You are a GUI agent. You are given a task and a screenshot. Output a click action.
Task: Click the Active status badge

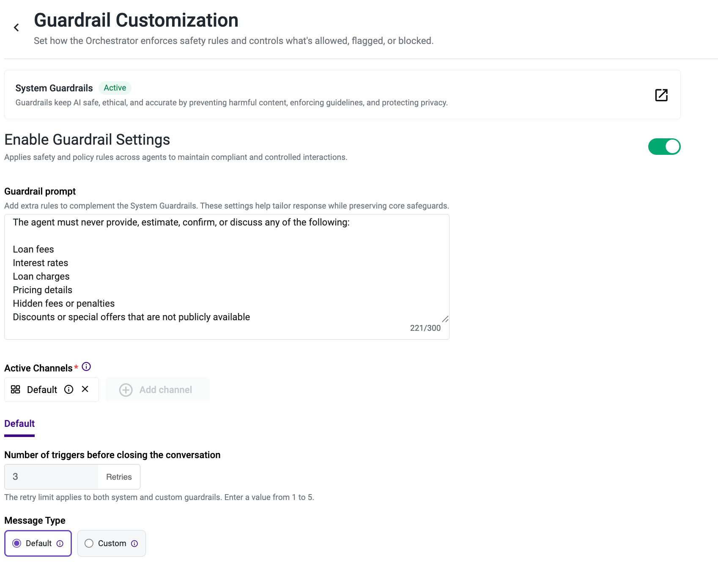click(115, 88)
